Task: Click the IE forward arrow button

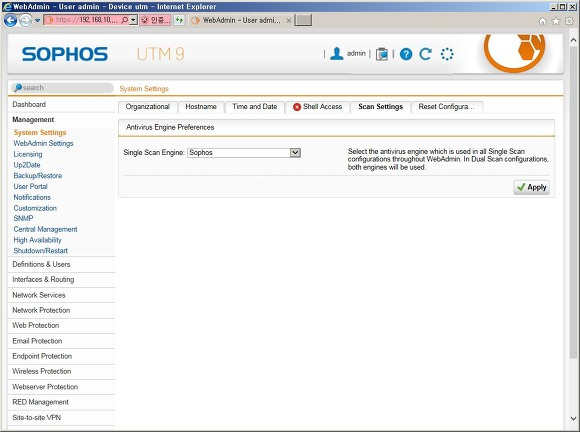Action: click(26, 20)
